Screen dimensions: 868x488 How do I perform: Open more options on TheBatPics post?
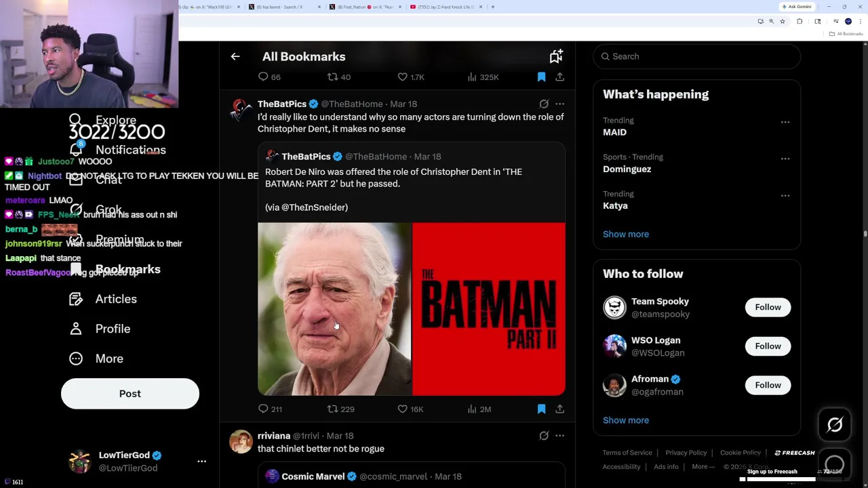coord(559,104)
